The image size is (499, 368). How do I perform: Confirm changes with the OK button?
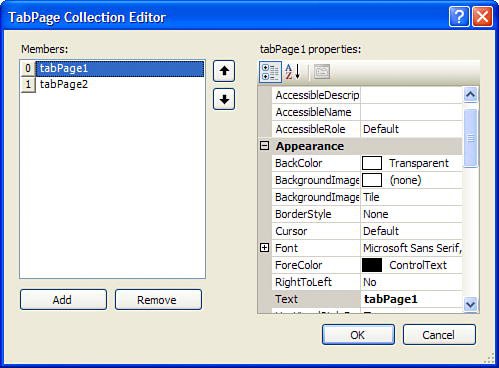click(358, 335)
